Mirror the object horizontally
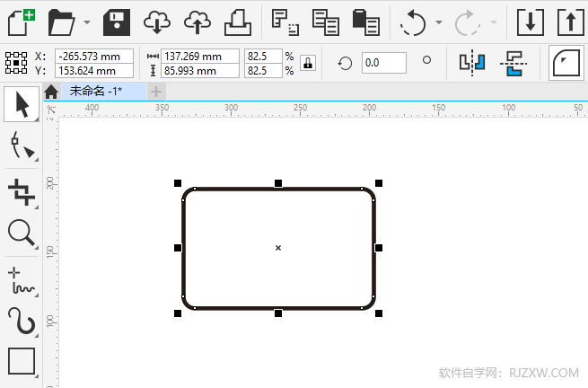 click(x=472, y=63)
